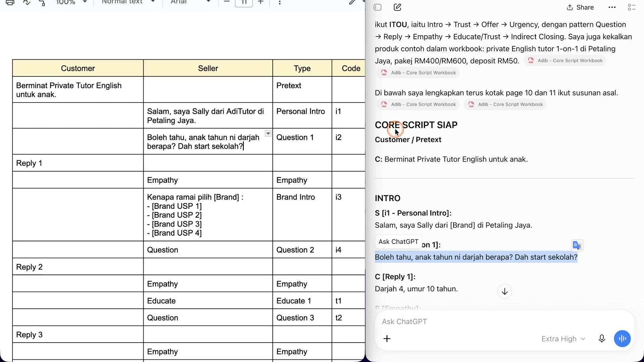Start a new ChatGPT chat
Viewport: 644px width, 362px height.
point(397,7)
